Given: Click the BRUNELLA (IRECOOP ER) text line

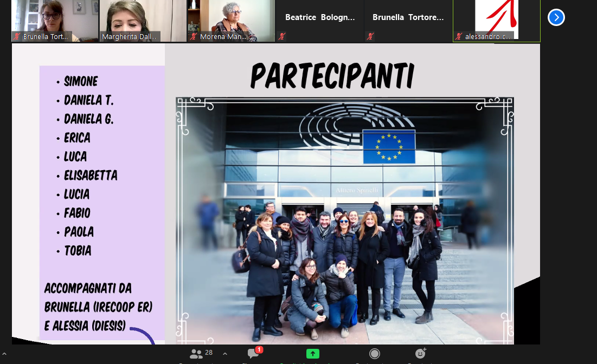Looking at the screenshot, I should click(98, 307).
